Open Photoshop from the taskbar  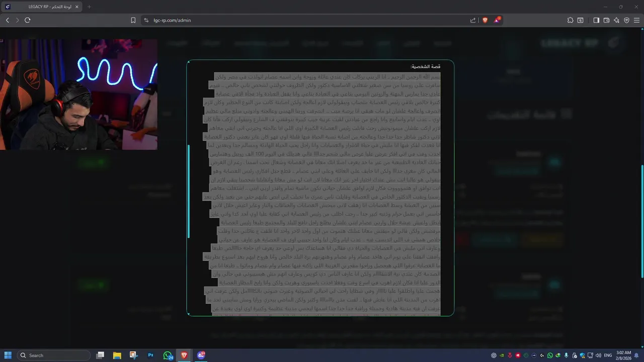(150, 355)
